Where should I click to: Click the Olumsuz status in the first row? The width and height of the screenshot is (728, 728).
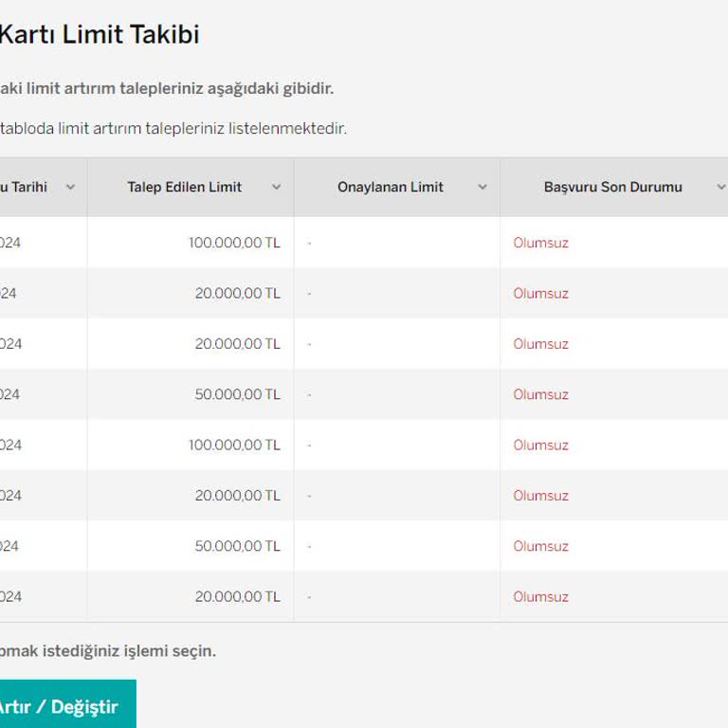pos(541,243)
